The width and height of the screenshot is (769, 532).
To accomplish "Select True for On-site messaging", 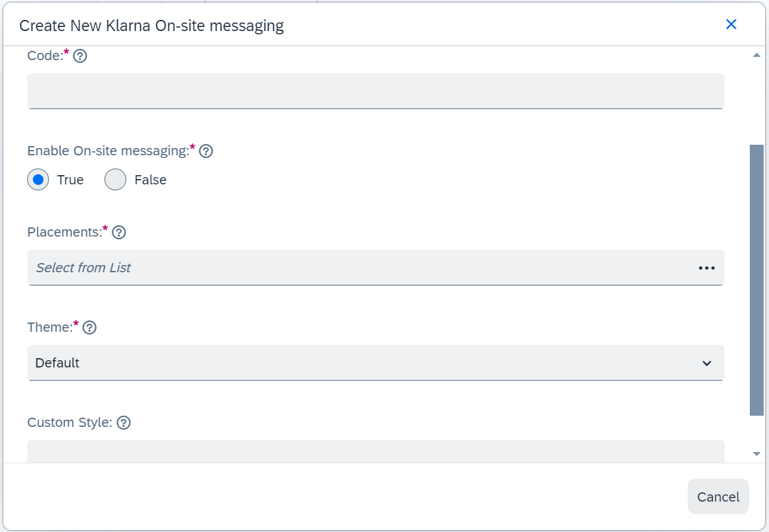I will [x=38, y=180].
